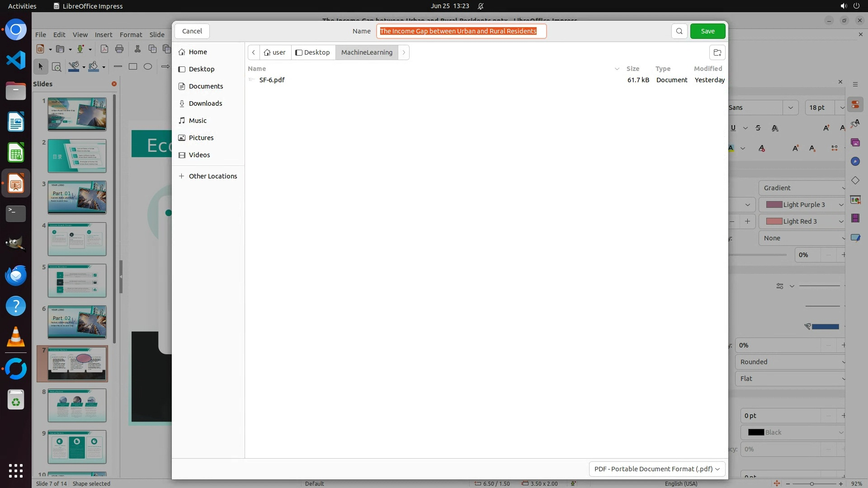Image resolution: width=868 pixels, height=488 pixels.
Task: Click the search icon in save dialog
Action: click(679, 31)
